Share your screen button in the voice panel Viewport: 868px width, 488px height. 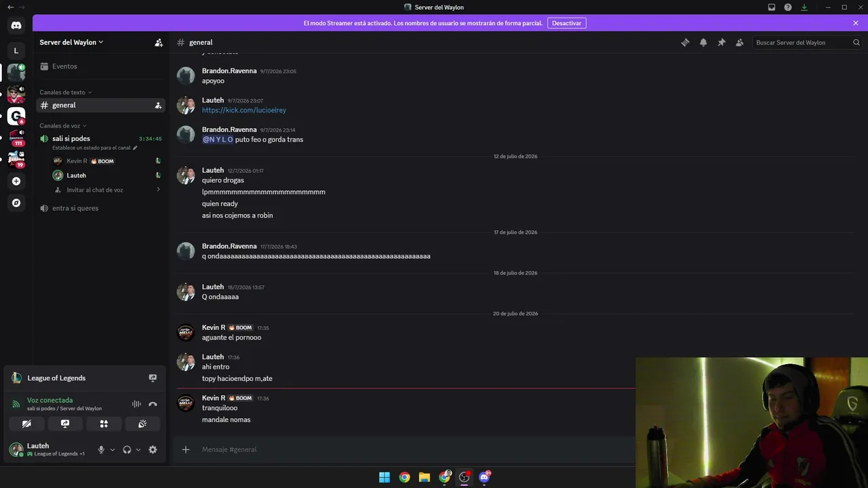click(65, 424)
